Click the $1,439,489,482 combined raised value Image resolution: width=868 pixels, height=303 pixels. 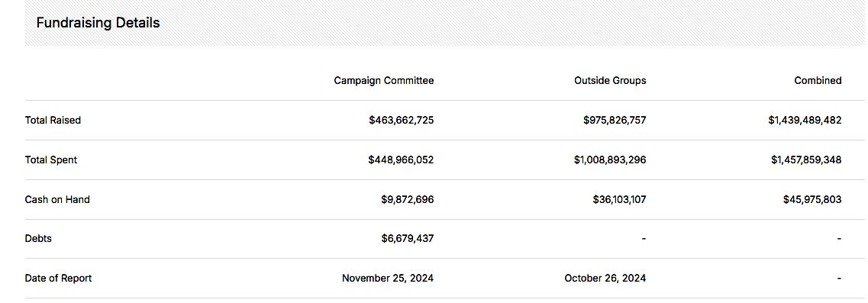click(805, 120)
